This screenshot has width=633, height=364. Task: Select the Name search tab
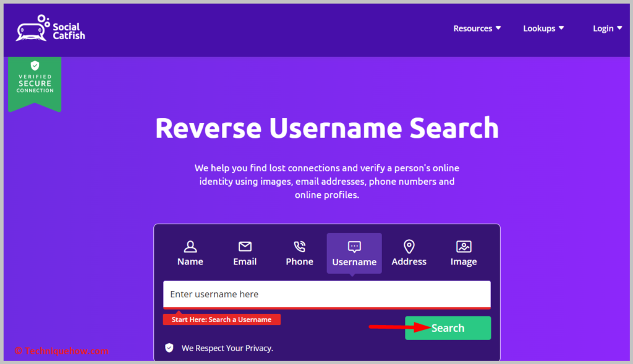coord(190,253)
